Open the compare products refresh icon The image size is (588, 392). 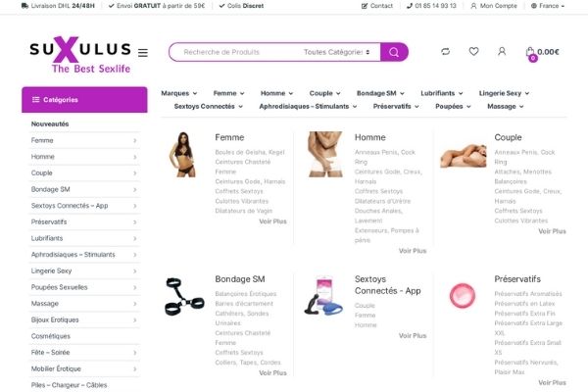[x=446, y=51]
